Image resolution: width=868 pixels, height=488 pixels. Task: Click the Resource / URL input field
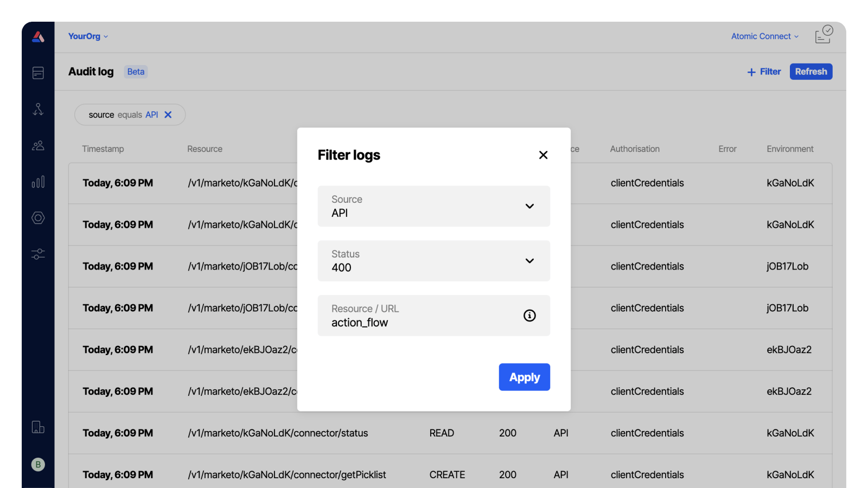pos(434,316)
